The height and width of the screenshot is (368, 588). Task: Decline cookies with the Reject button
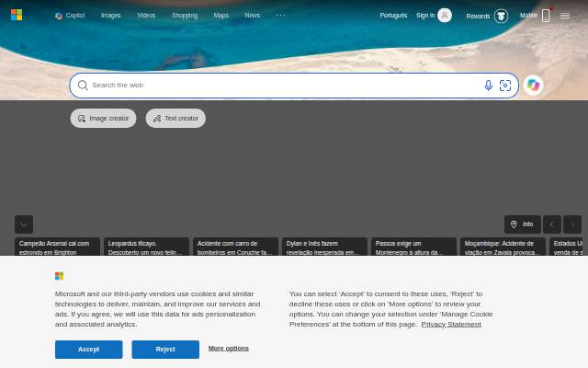pos(165,350)
